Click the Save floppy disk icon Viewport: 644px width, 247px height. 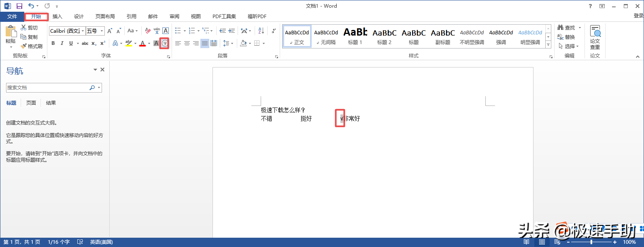[x=19, y=6]
